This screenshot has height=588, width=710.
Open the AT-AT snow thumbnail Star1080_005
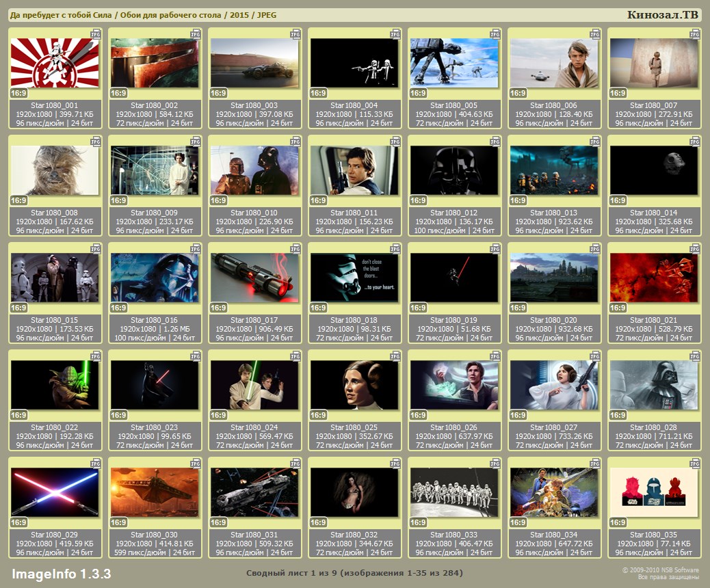454,62
